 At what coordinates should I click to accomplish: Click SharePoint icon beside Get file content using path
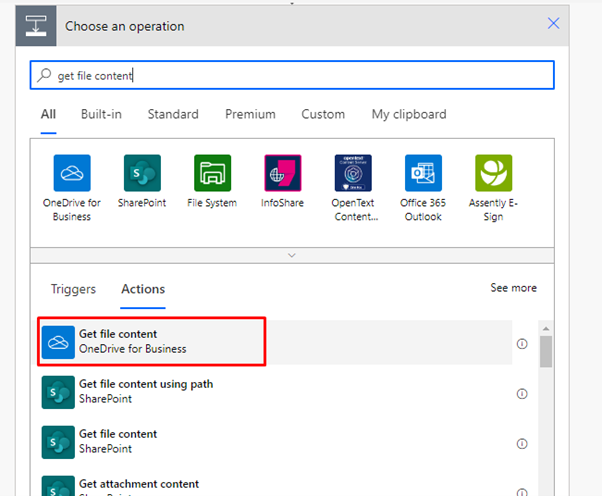point(58,392)
